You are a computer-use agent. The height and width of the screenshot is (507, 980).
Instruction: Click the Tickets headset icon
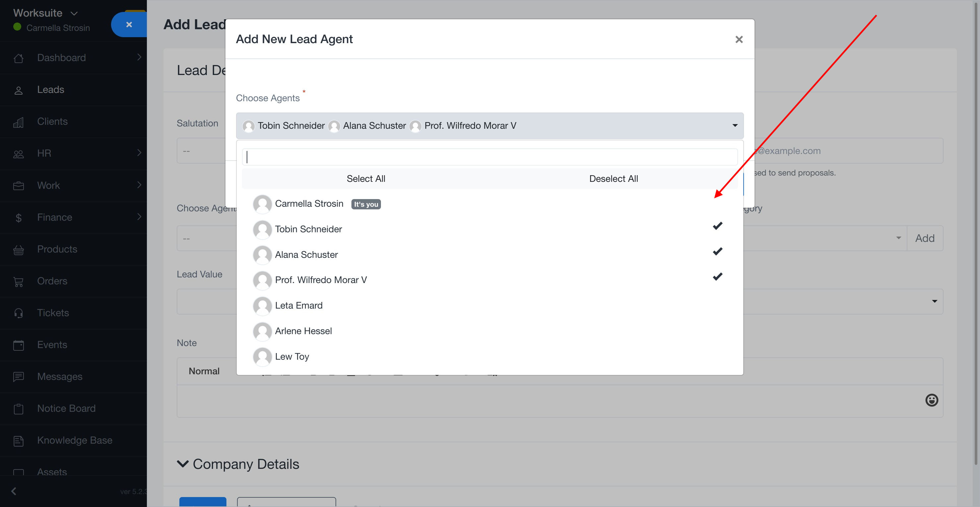(18, 313)
